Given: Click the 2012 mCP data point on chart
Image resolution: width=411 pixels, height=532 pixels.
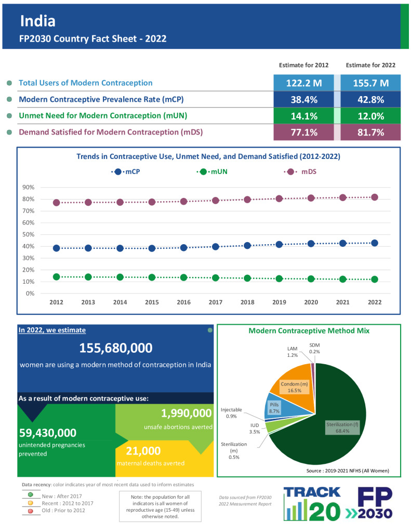Looking at the screenshot, I should click(x=56, y=248).
